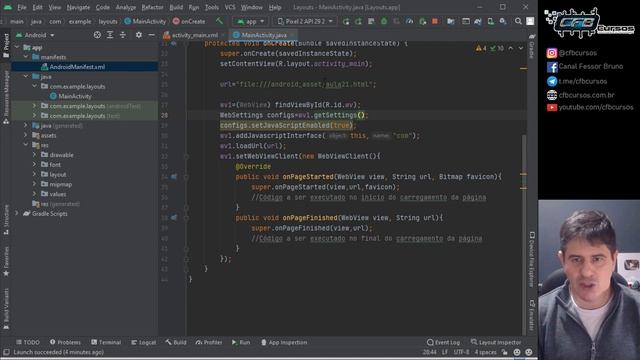Screen dimensions: 640x360
Task: Open the Resource Manager sidebar tab
Action: pyautogui.click(x=6, y=97)
